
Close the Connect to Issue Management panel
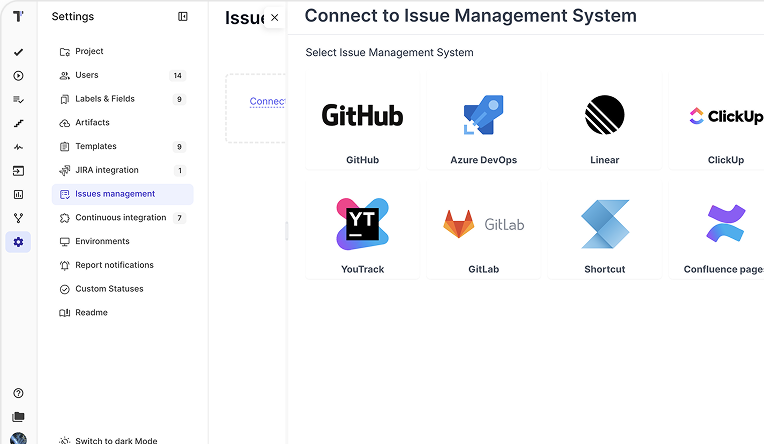pos(275,17)
